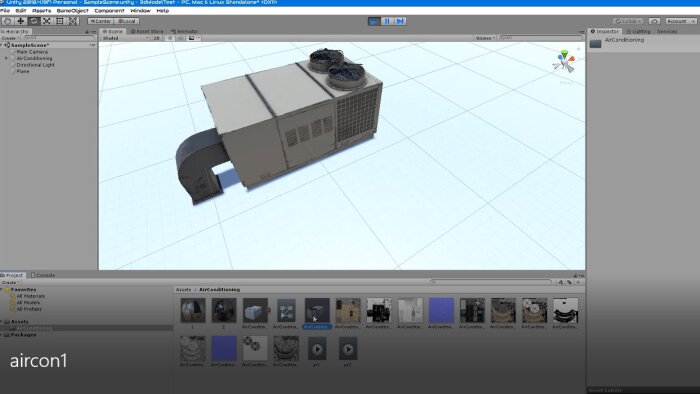Select the material asset named 2

point(224,311)
